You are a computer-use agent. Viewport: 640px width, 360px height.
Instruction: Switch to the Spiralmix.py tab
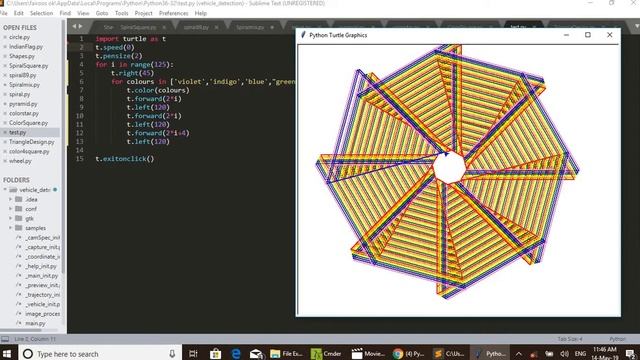point(250,27)
